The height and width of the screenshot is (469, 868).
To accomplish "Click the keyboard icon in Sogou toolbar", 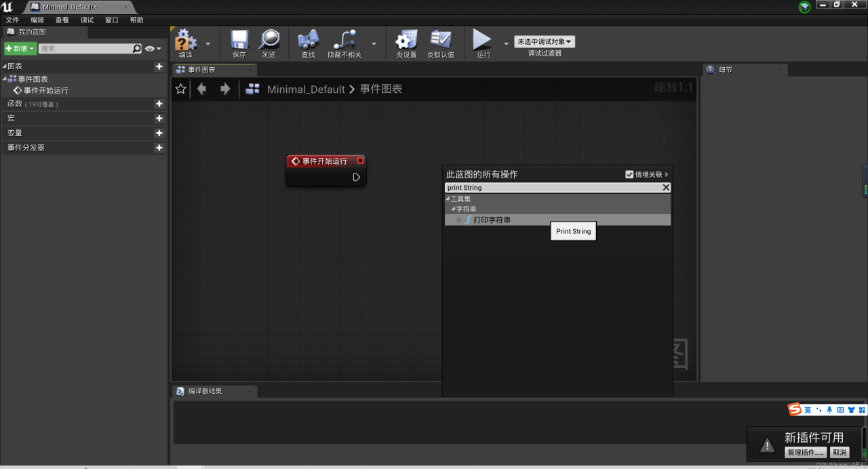I will (x=840, y=410).
